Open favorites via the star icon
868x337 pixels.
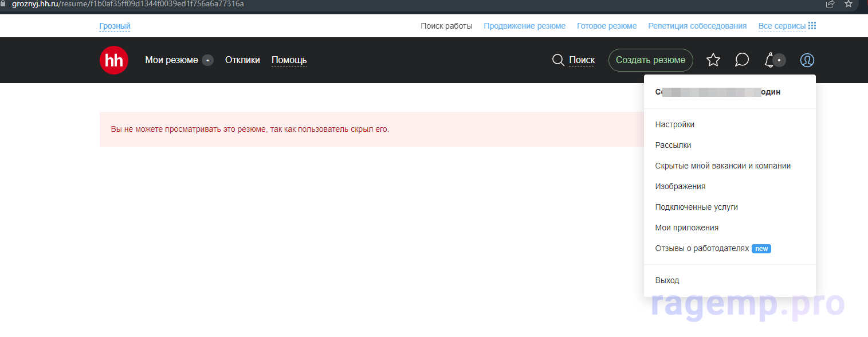[713, 60]
